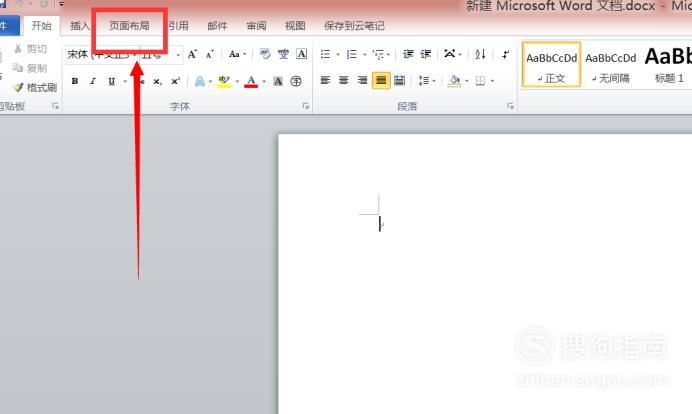Open the Paragraph dialog launcher
Image resolution: width=692 pixels, height=414 pixels.
[510, 106]
